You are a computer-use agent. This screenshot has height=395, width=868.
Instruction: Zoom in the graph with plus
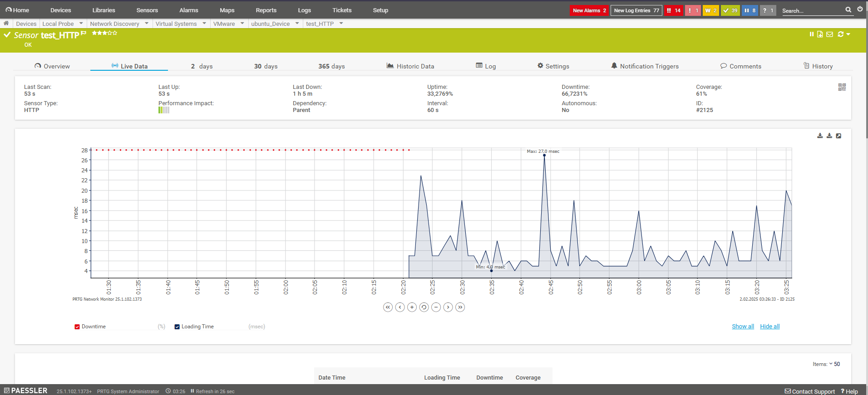[412, 307]
